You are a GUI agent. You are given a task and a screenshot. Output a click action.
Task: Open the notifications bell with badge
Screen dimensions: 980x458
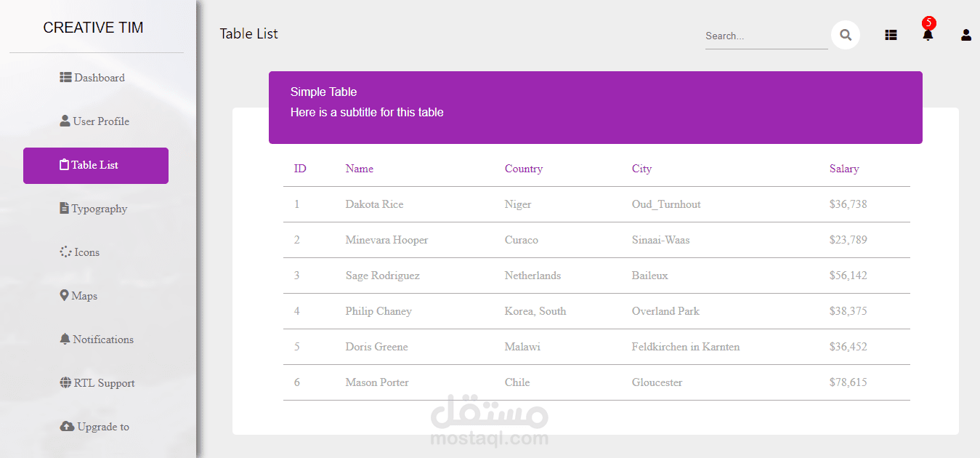928,34
